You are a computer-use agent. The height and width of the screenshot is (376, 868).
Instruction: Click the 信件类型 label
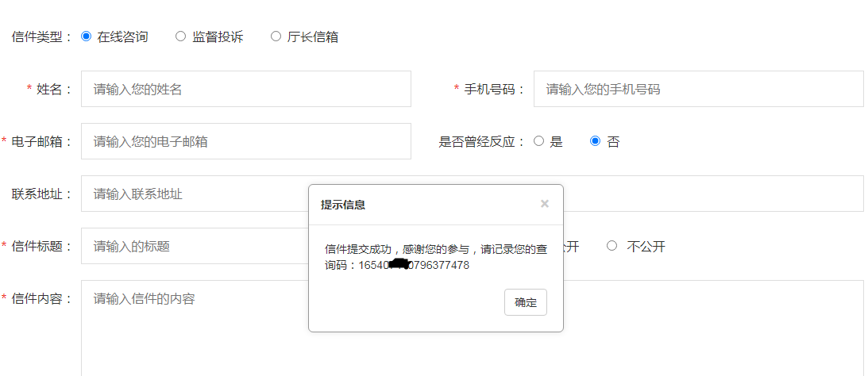43,37
